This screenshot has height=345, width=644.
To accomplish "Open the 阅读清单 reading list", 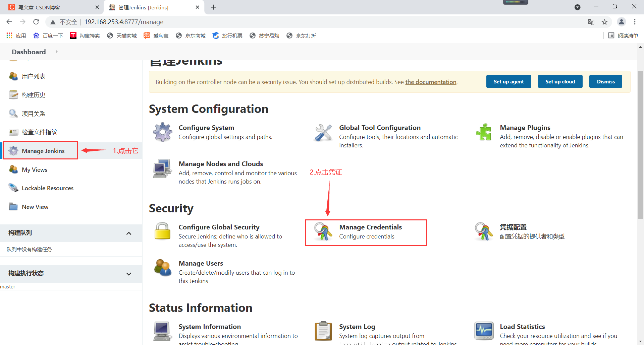I will [623, 36].
